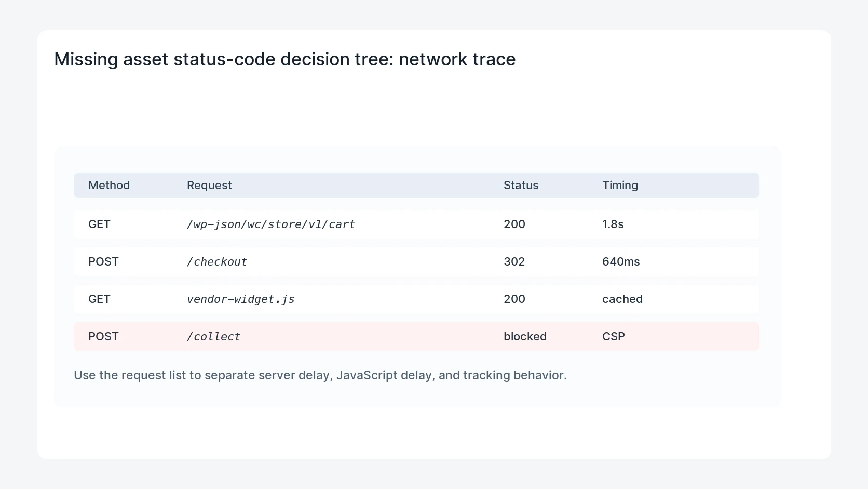Click POST in the /checkout row
The height and width of the screenshot is (489, 868).
(103, 262)
